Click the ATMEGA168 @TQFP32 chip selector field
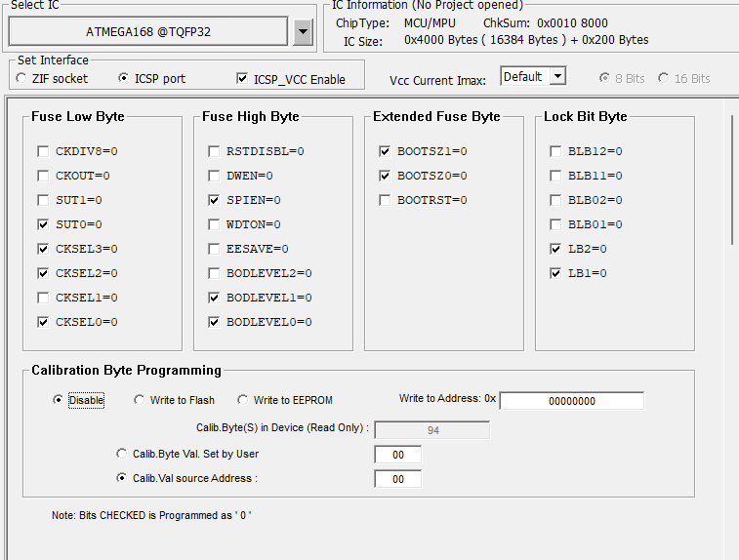 148,31
